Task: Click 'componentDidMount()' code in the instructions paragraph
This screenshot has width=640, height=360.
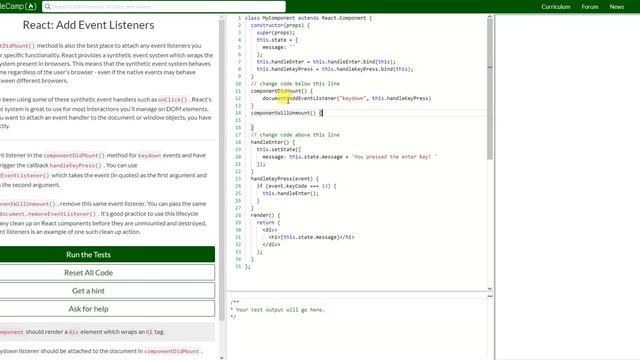Action: pos(74,156)
